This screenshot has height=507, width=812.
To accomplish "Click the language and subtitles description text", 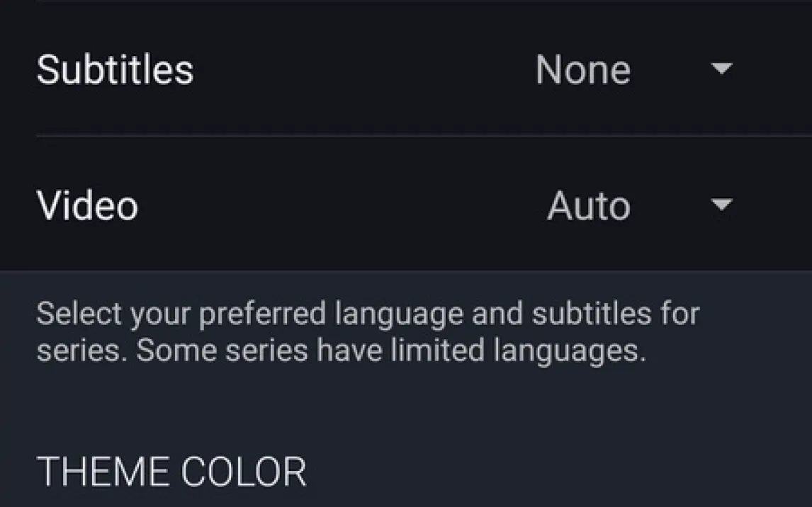I will 367,331.
